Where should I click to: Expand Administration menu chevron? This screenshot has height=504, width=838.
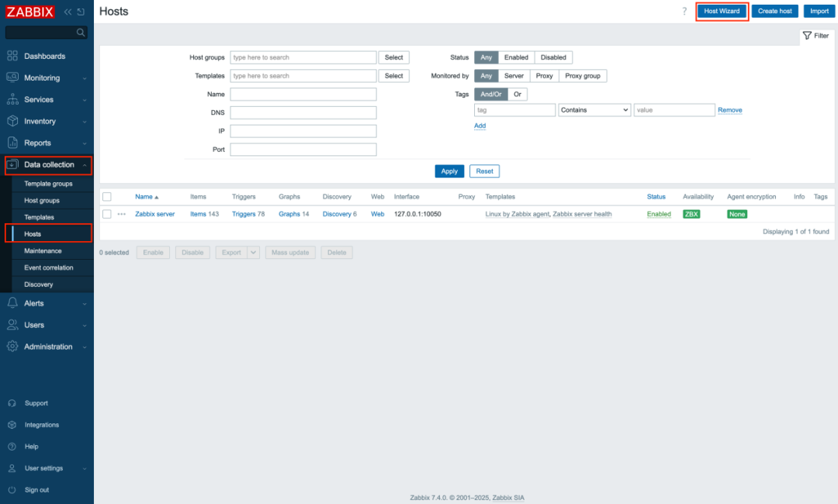pos(85,347)
